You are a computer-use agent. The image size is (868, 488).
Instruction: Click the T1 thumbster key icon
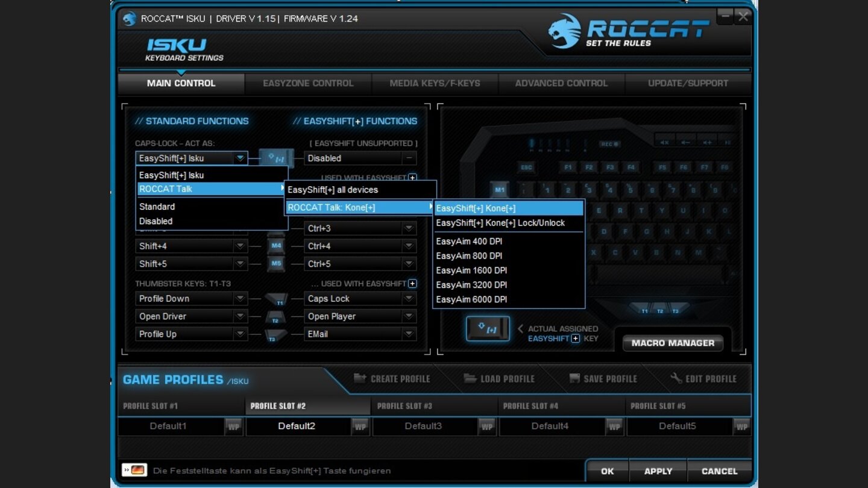coord(277,299)
